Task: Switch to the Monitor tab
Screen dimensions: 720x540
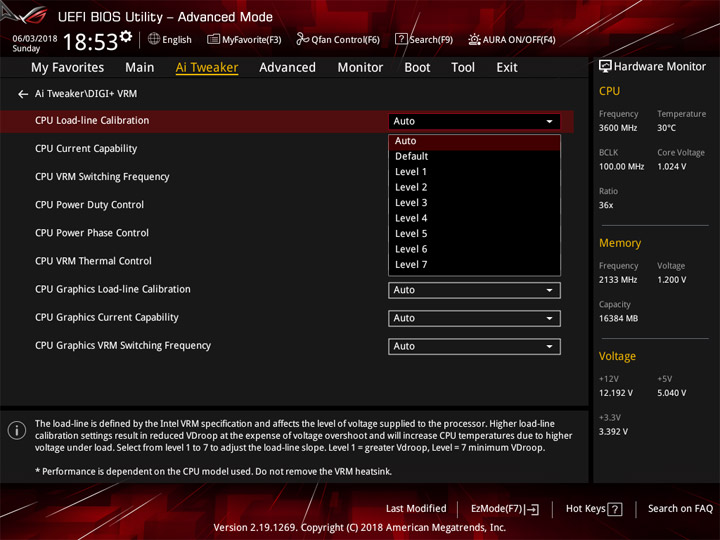Action: [x=360, y=68]
